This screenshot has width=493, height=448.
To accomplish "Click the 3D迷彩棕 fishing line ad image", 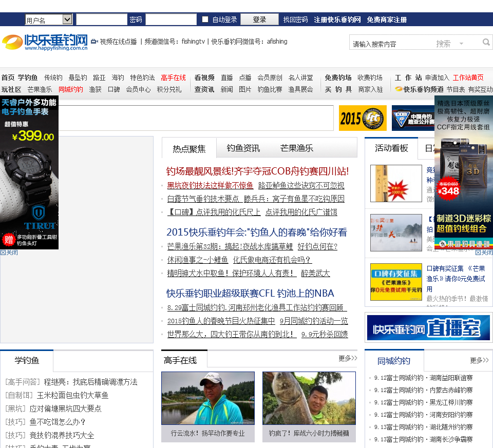I will [x=463, y=172].
